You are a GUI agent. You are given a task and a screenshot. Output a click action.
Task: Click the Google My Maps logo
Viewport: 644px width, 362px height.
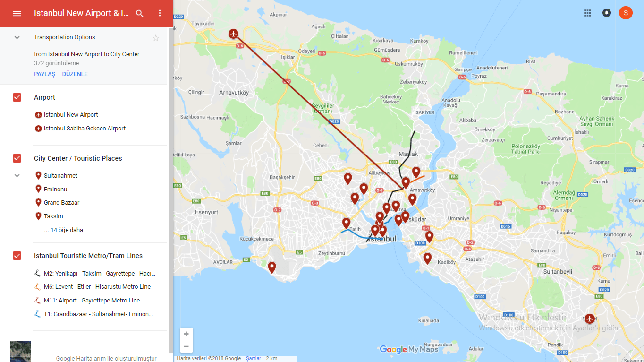(409, 349)
